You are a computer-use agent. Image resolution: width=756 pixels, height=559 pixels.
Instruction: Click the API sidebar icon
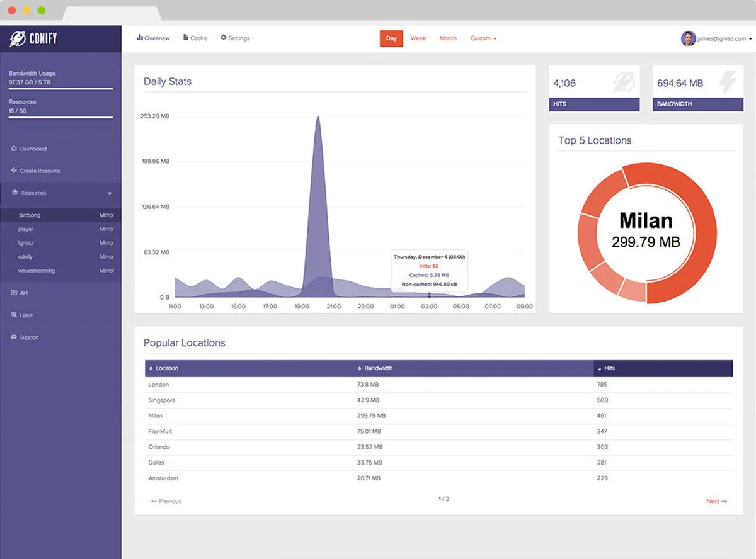tap(14, 293)
